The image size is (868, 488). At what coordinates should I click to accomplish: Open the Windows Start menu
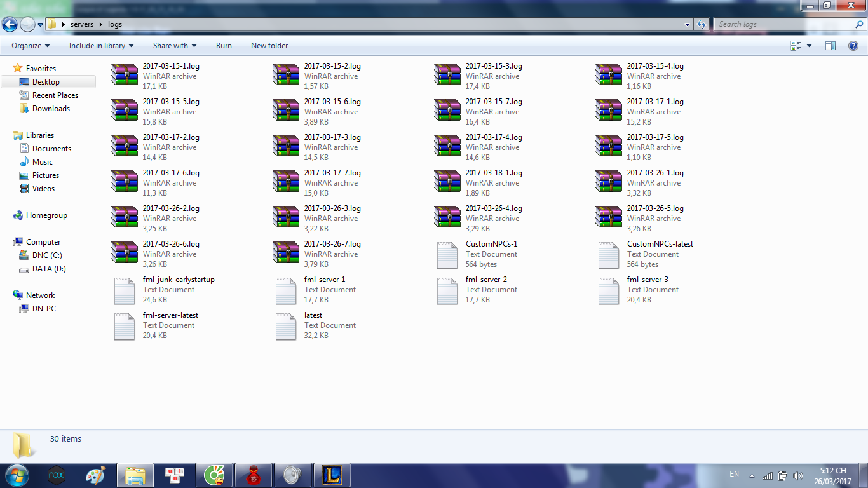coord(17,475)
